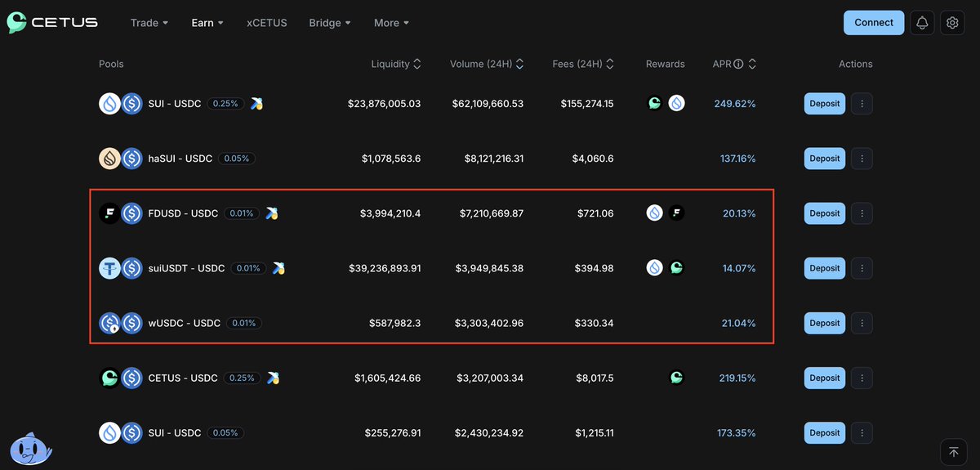
Task: Expand the More dropdown menu
Action: [x=392, y=23]
